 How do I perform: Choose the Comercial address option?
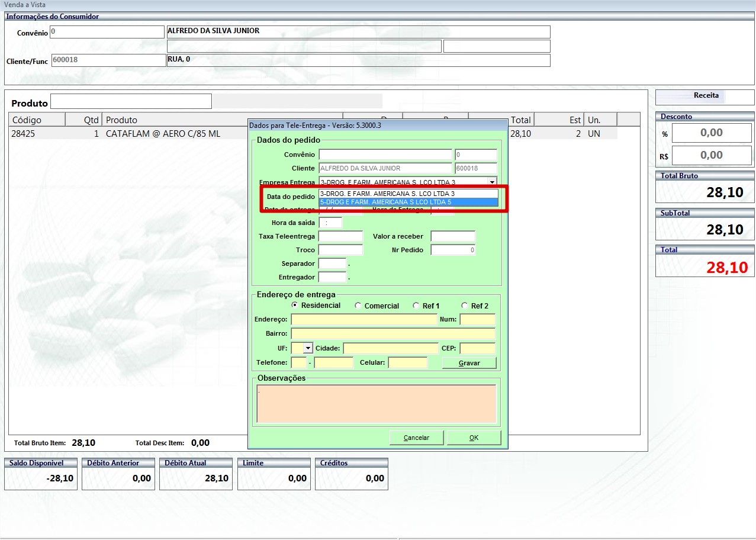coord(358,306)
